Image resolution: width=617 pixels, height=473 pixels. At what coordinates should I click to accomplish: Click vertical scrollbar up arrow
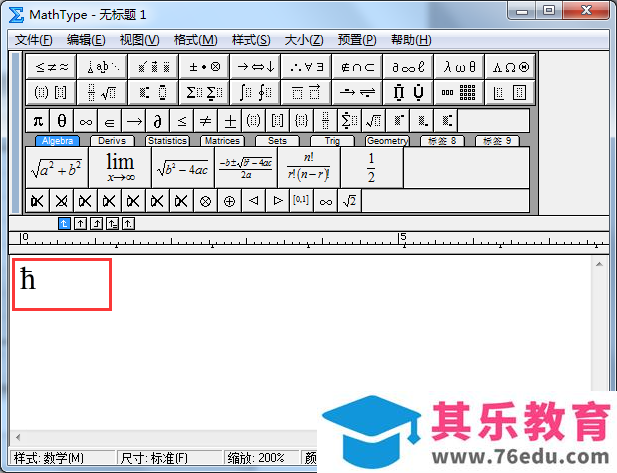point(599,264)
